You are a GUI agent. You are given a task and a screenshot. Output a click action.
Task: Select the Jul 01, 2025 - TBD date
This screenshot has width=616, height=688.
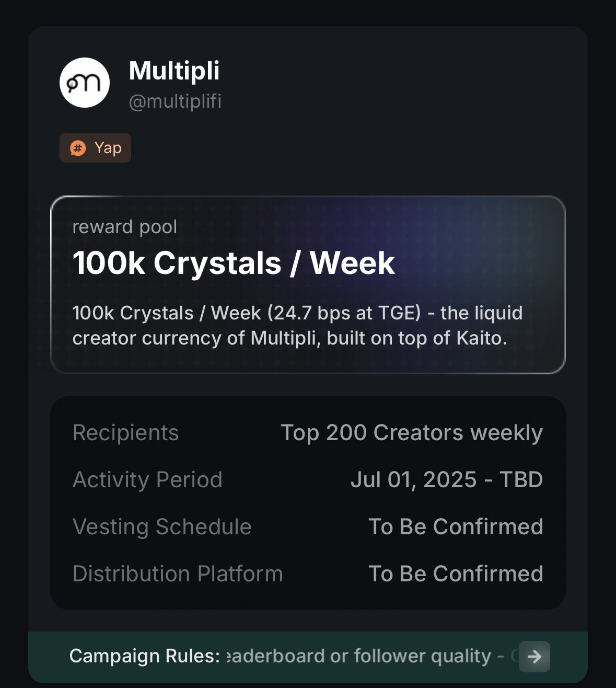(x=447, y=480)
